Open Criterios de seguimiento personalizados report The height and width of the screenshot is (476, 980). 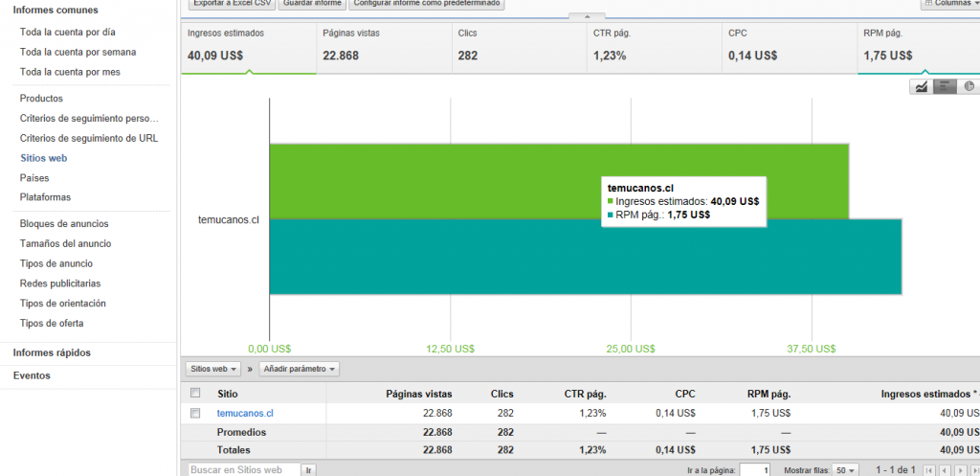coord(89,118)
